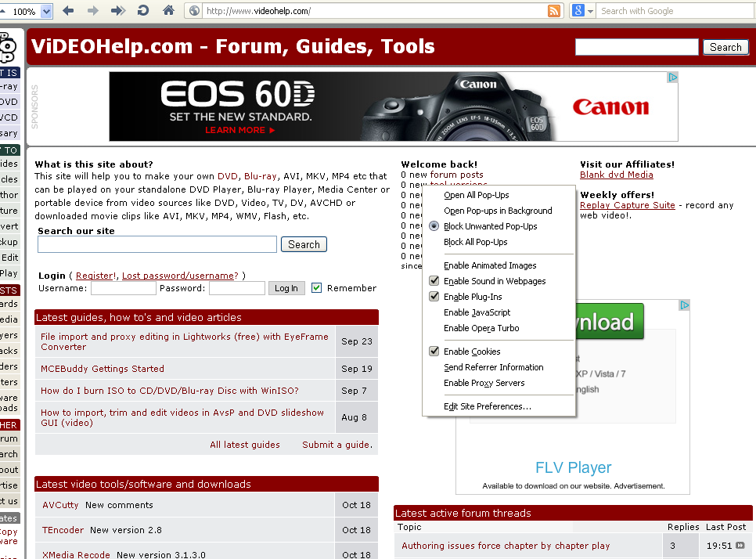Click the Search button in the site header
Viewport: 756px width, 559px height.
tap(725, 47)
